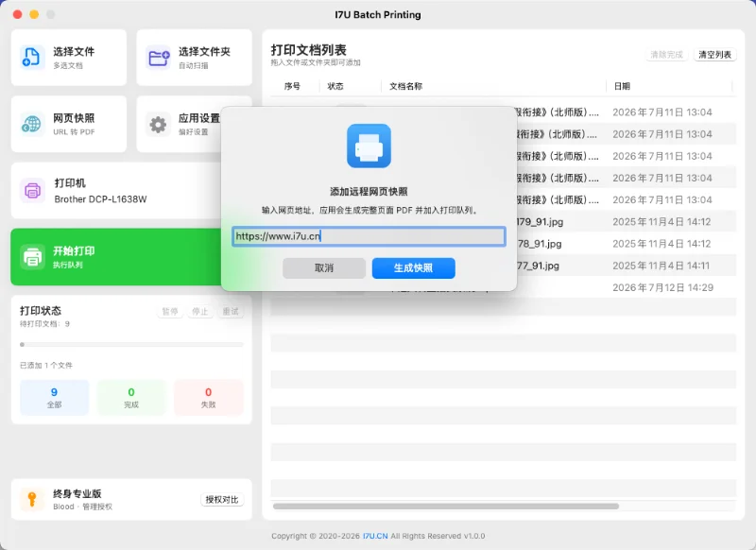Click the URL field containing https://www.i7u.cn

point(369,236)
